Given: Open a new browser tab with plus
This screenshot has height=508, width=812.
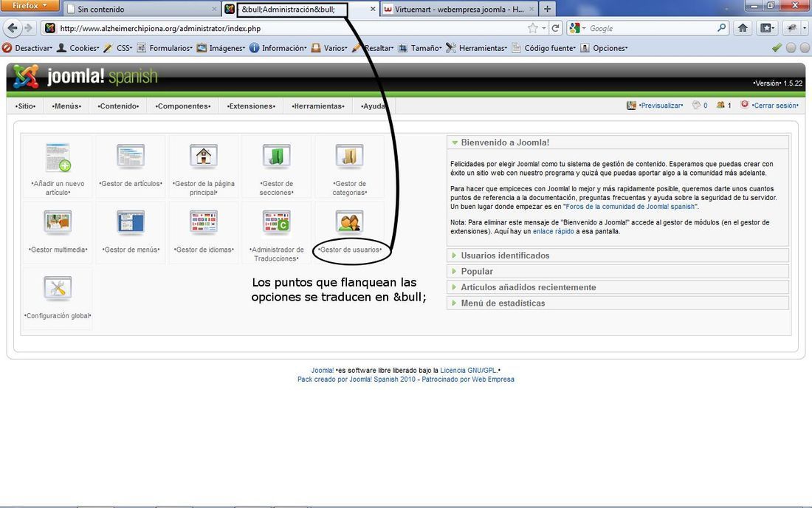Looking at the screenshot, I should click(x=547, y=9).
